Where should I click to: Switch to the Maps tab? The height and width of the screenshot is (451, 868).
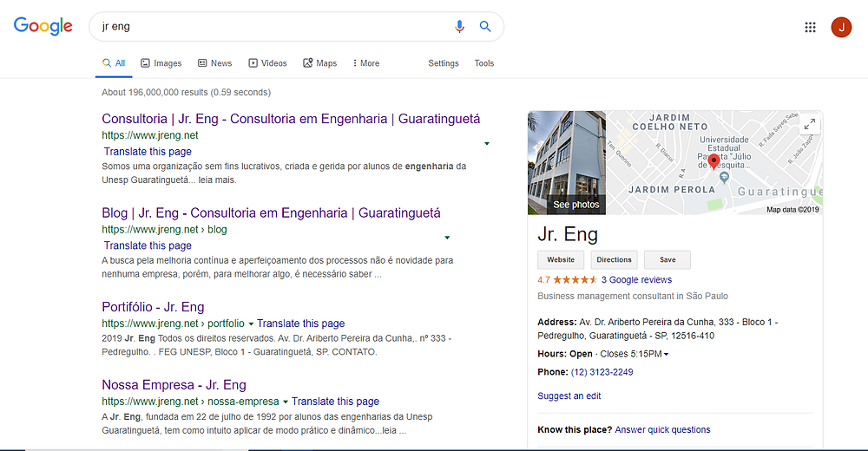[320, 63]
